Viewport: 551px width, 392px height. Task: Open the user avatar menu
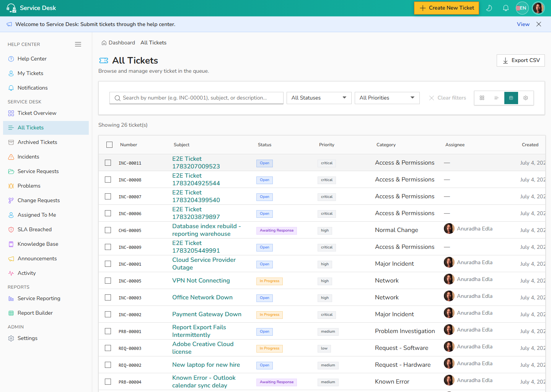[538, 8]
